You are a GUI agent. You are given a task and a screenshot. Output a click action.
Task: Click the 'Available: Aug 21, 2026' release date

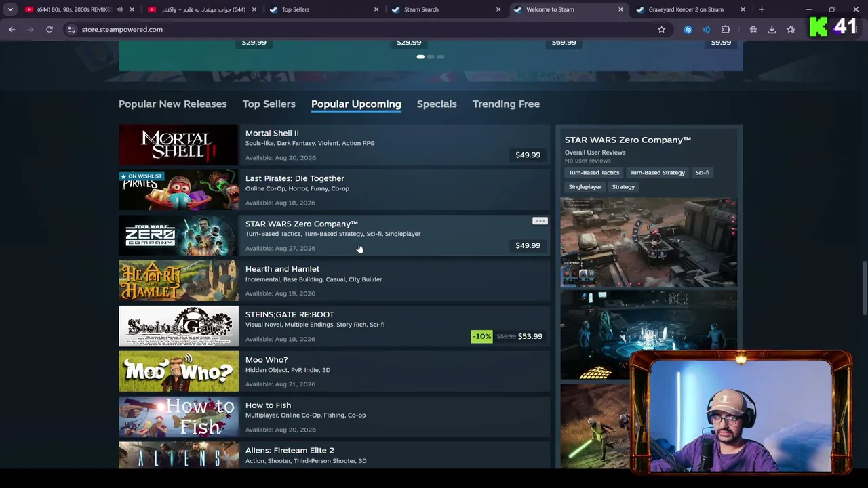281,384
